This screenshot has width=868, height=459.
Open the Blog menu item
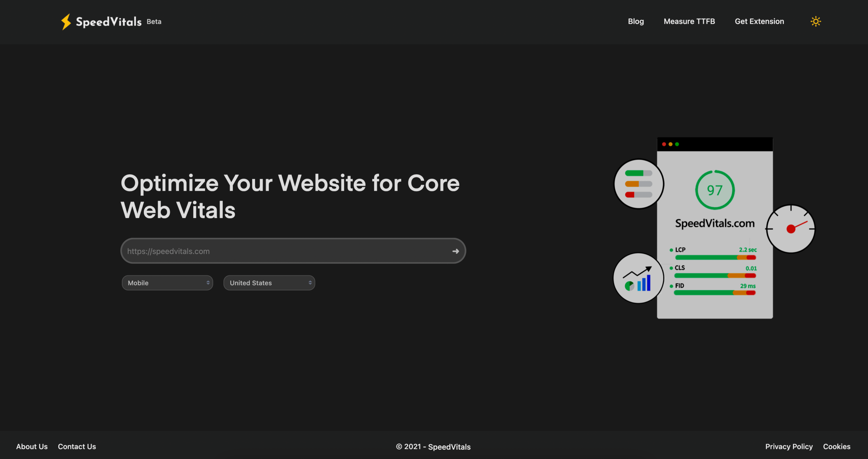tap(635, 21)
